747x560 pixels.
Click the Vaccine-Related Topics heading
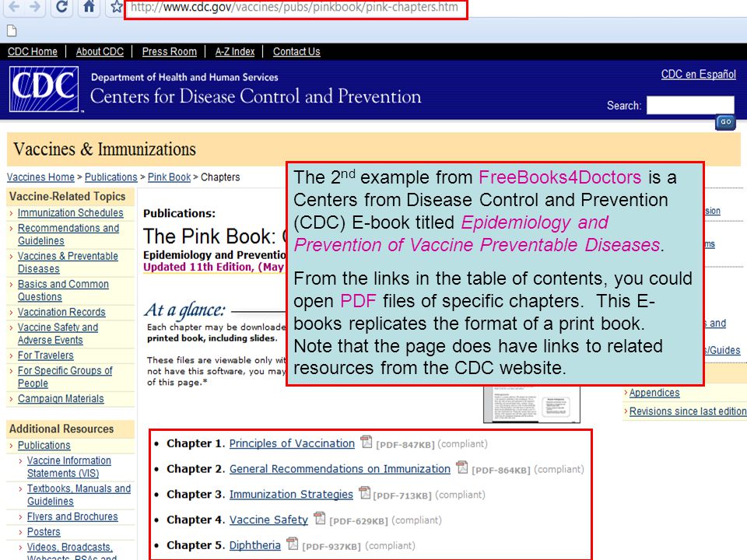(67, 196)
